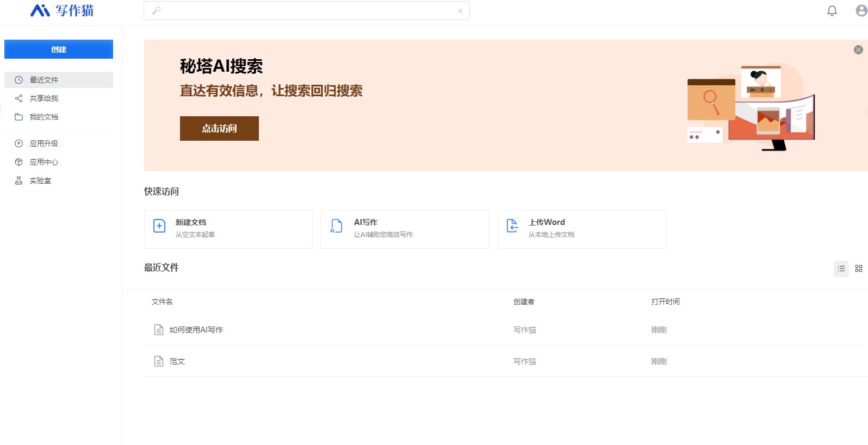The width and height of the screenshot is (868, 445).
Task: Focus the top search input field
Action: point(307,10)
